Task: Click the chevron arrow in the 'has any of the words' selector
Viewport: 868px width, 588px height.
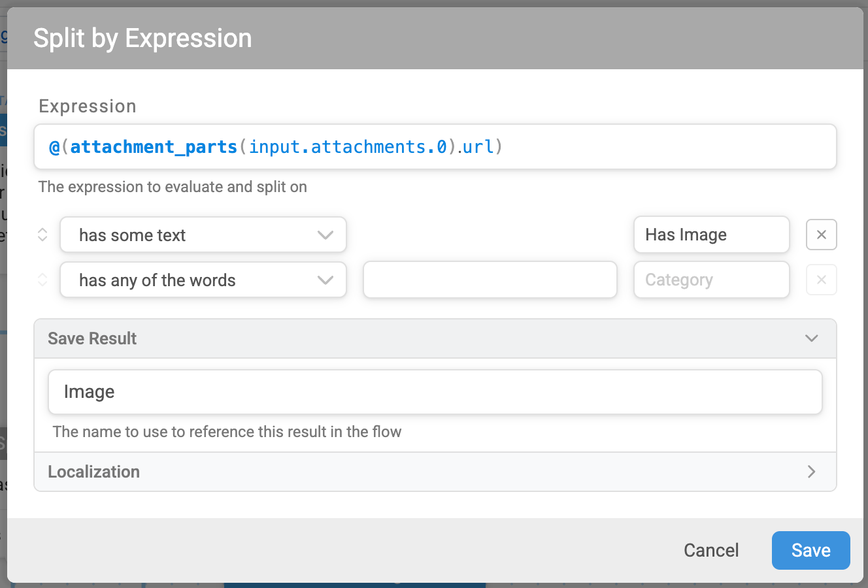Action: (325, 280)
